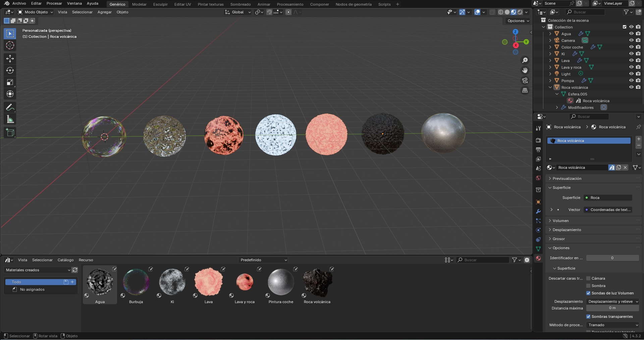Click the red X axis on navigation gizmo
The height and width of the screenshot is (340, 644).
516,45
